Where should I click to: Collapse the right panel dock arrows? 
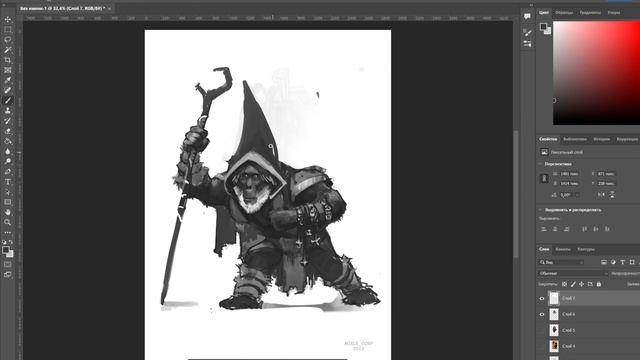pos(531,5)
